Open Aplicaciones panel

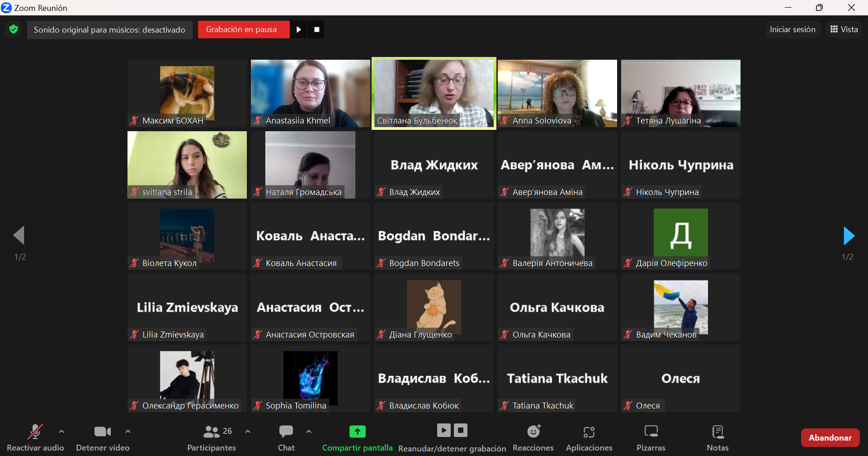coord(589,437)
